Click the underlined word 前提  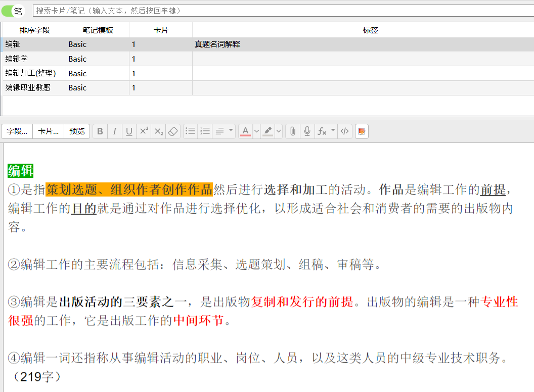coord(493,189)
